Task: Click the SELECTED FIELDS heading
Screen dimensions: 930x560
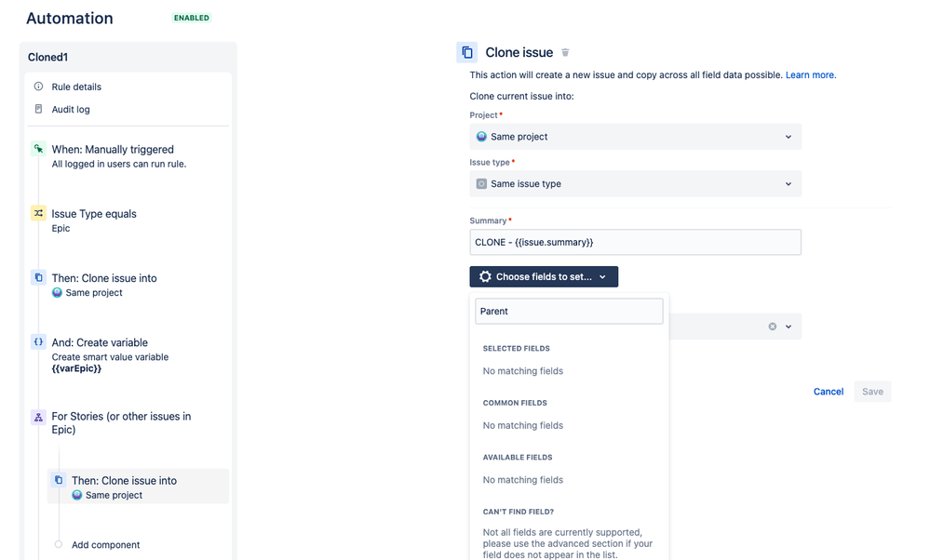Action: (516, 349)
